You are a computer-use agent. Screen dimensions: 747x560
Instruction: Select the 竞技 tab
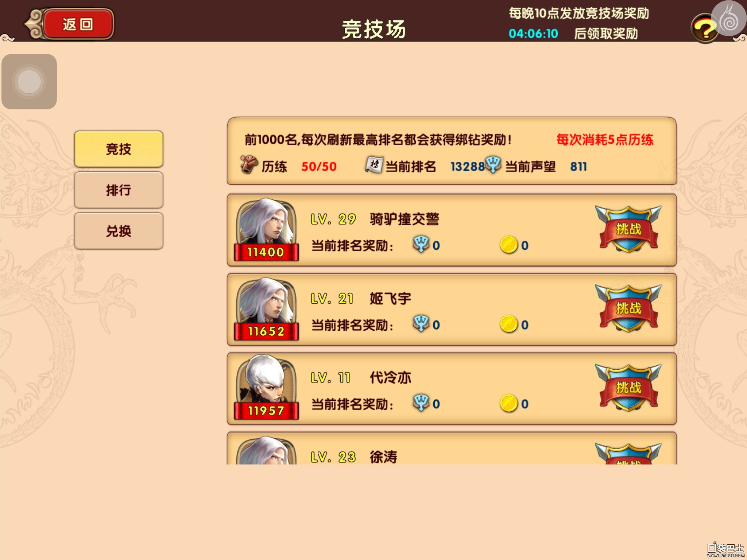point(119,149)
